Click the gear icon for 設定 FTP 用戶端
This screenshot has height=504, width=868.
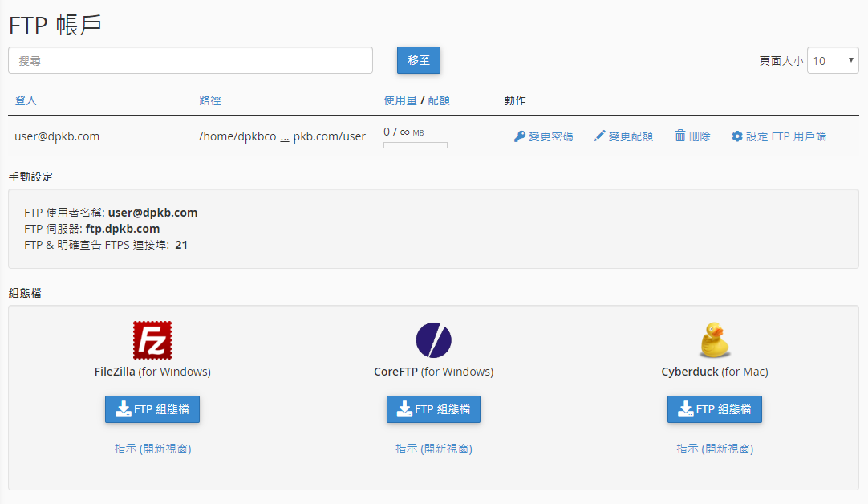(x=737, y=136)
